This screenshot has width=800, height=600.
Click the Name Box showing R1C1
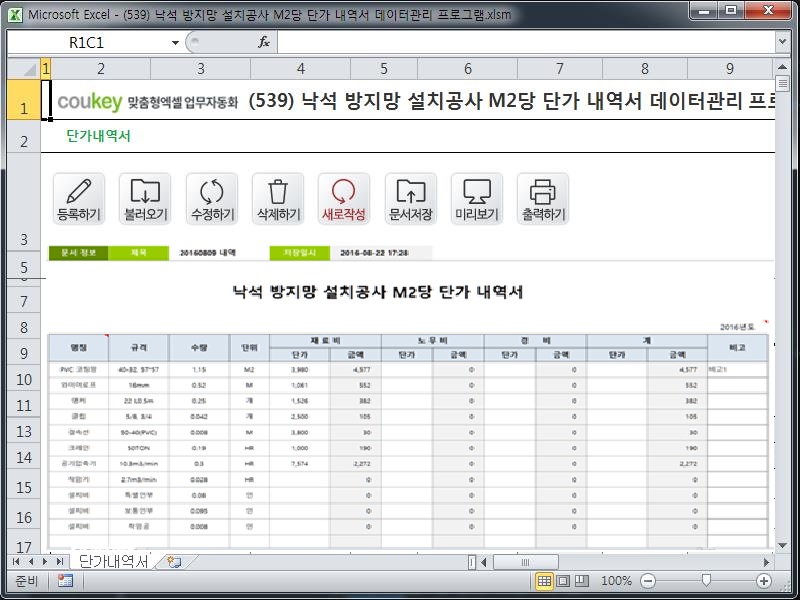coord(87,42)
